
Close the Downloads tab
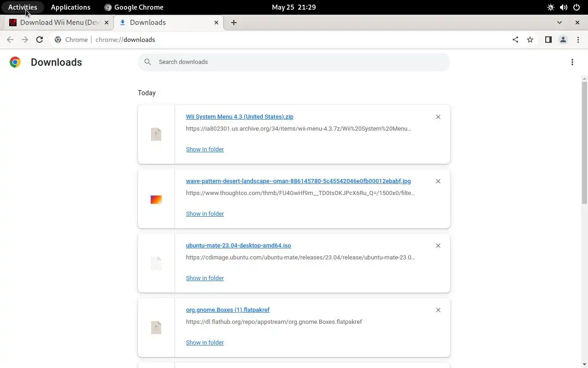(216, 23)
